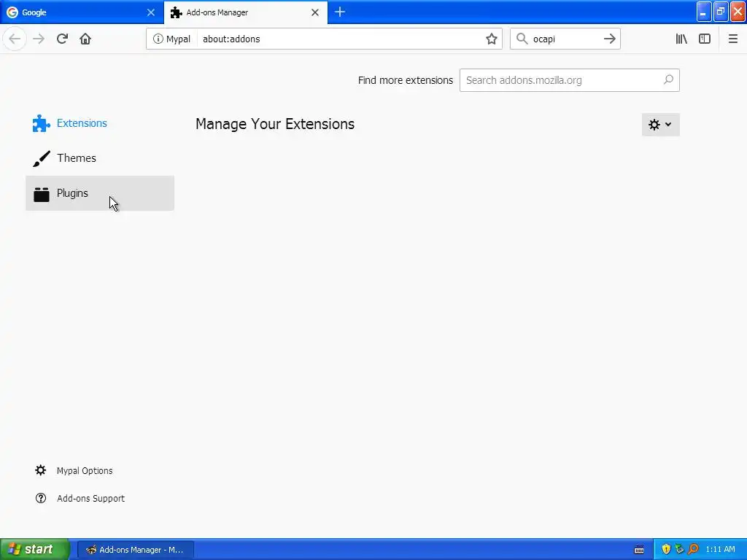Open the Plugins category
This screenshot has width=747, height=560.
(100, 193)
